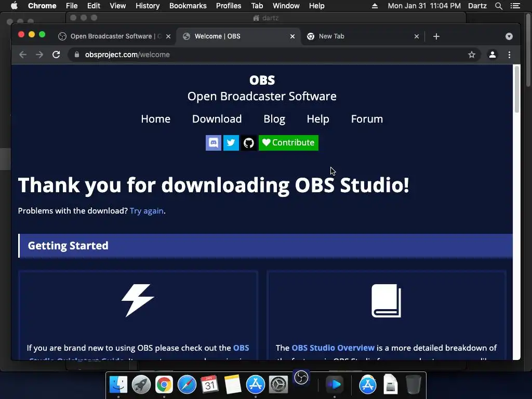The width and height of the screenshot is (532, 399).
Task: Open Notes from the Dock
Action: click(232, 384)
